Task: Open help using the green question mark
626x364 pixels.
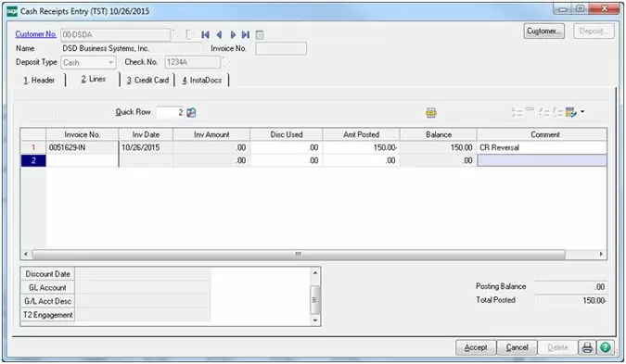Action: click(x=606, y=347)
